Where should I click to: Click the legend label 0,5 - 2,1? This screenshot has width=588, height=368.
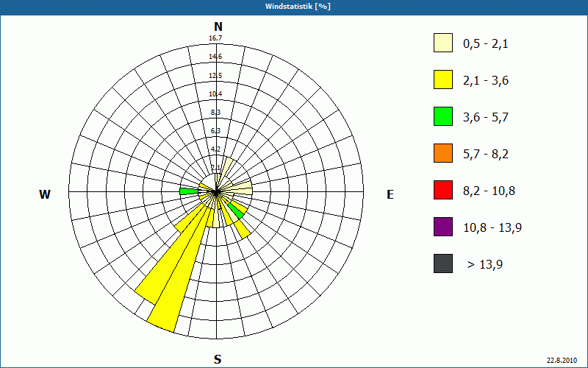coord(486,44)
